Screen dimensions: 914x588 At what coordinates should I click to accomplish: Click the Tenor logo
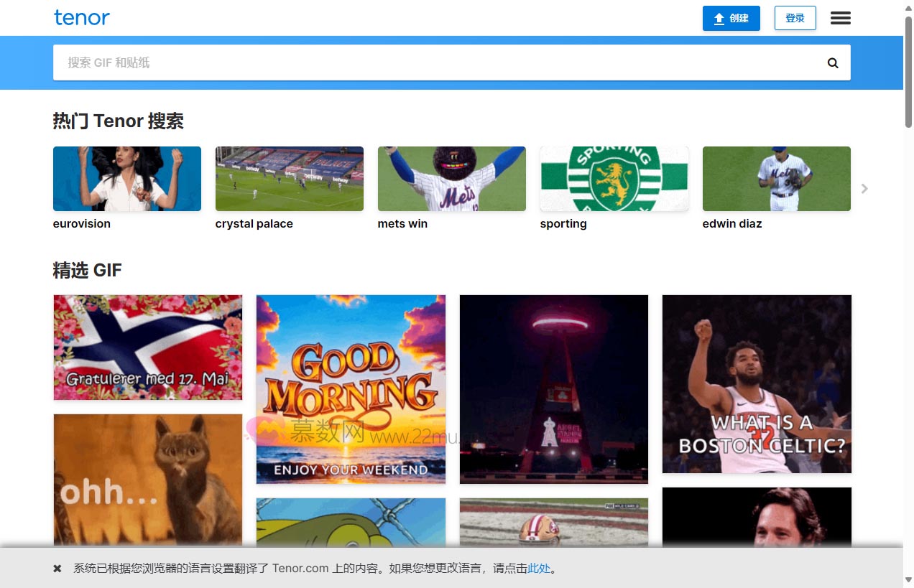point(82,18)
